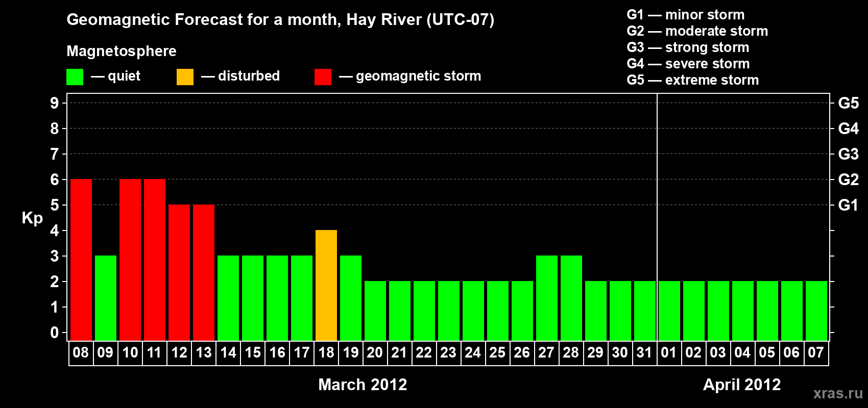The image size is (868, 408).
Task: Select the red bar for March 10
Action: click(x=130, y=260)
